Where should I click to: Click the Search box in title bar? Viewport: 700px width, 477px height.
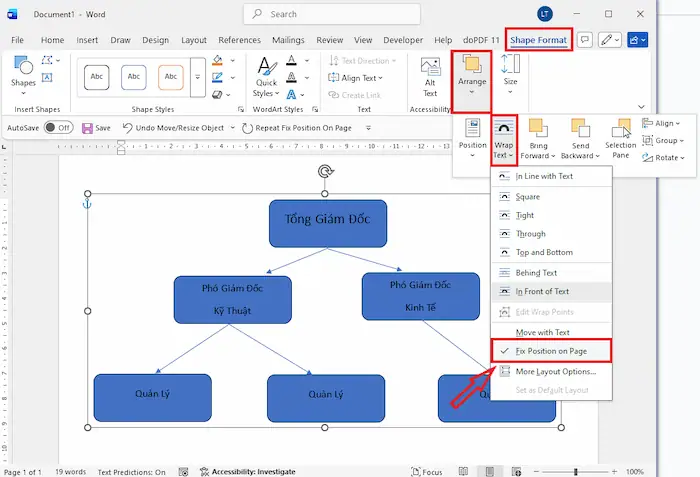[x=345, y=14]
